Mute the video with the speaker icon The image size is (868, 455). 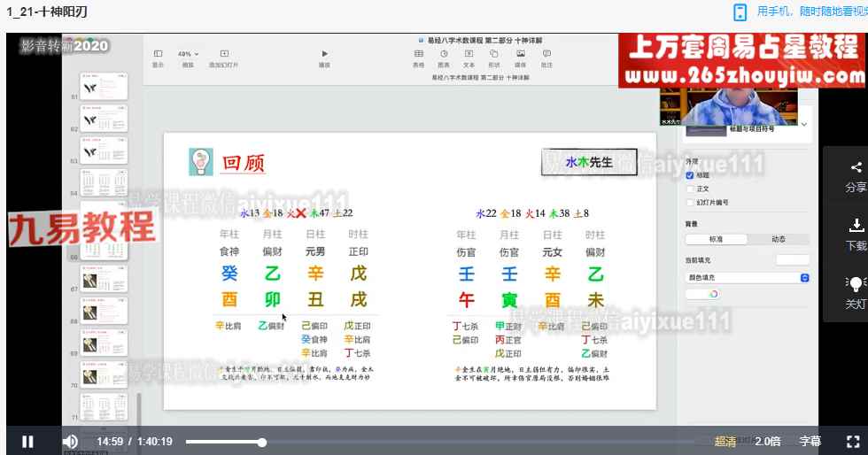point(70,441)
